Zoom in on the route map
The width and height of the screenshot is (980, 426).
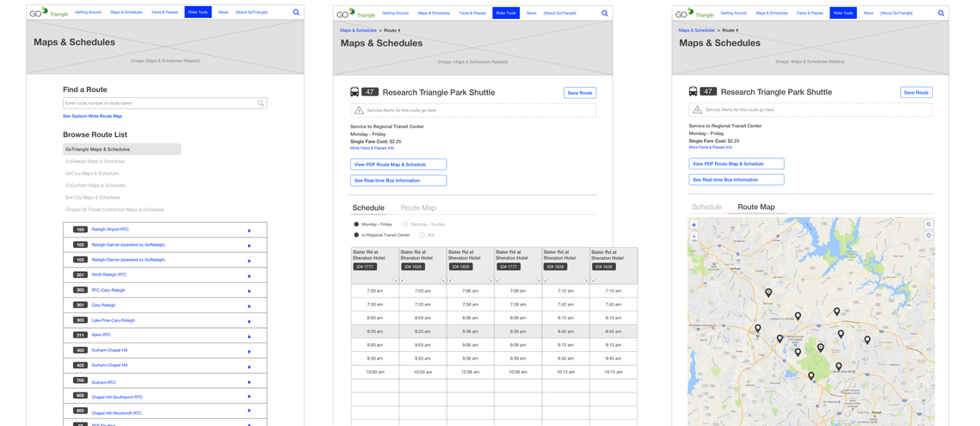[x=693, y=225]
